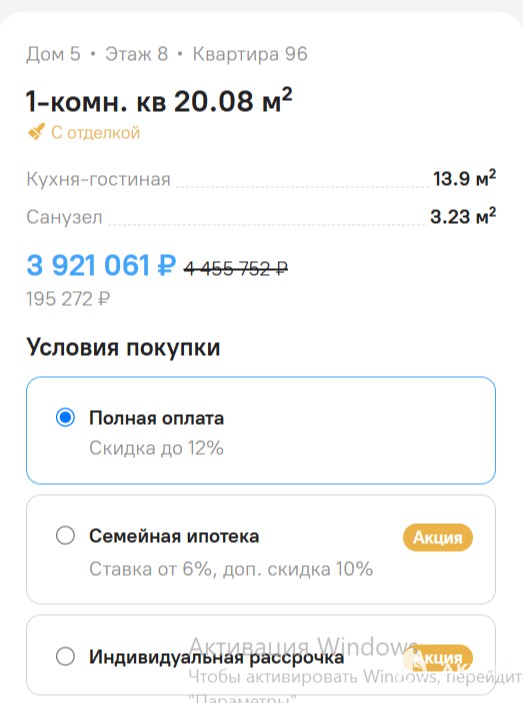The image size is (523, 703).
Task: Select the Семейная ипотека radio button
Action: (65, 535)
